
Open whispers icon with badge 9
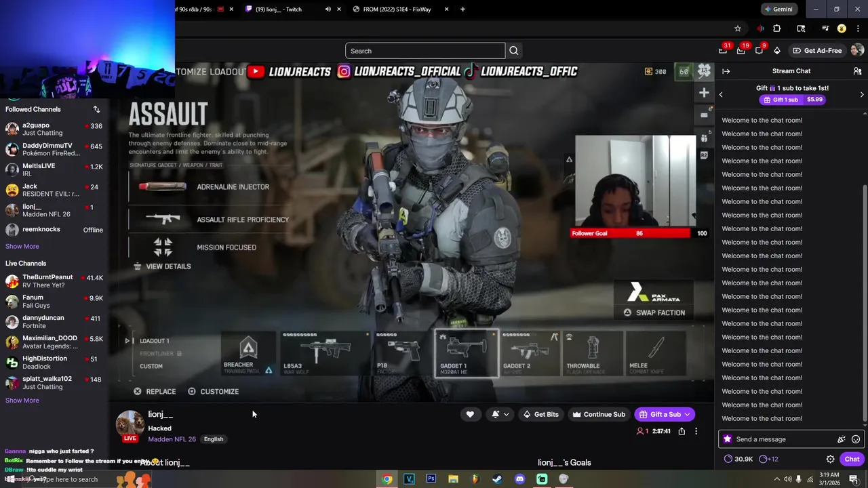coord(759,50)
